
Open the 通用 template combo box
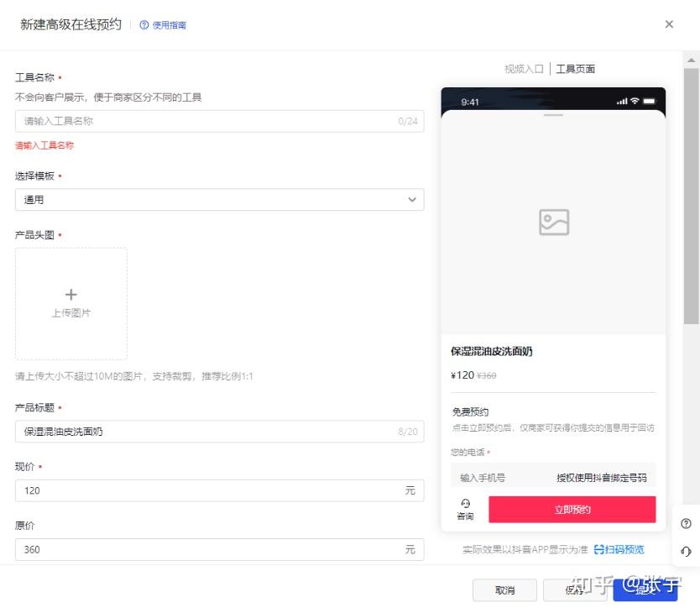pos(219,200)
